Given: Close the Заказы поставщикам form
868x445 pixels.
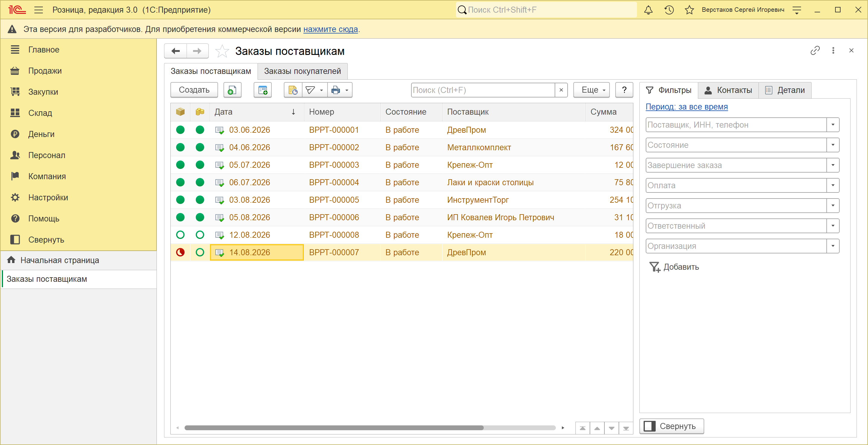Looking at the screenshot, I should pyautogui.click(x=851, y=51).
